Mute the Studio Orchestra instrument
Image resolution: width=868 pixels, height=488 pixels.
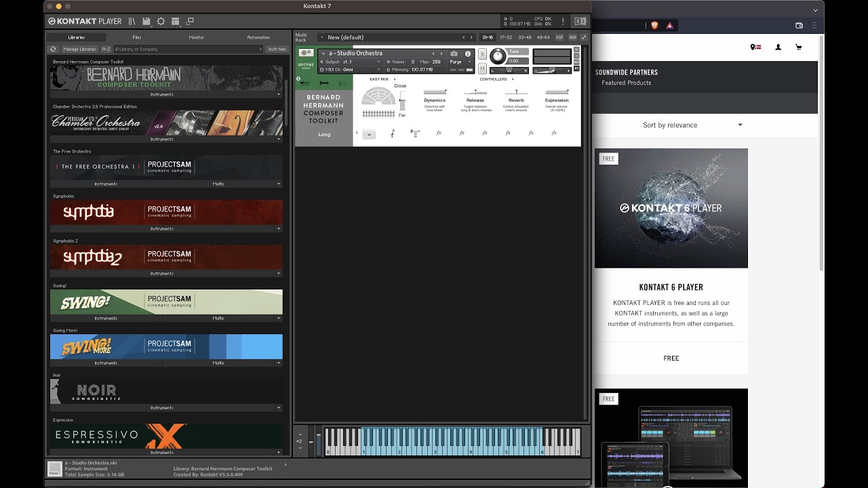click(483, 68)
